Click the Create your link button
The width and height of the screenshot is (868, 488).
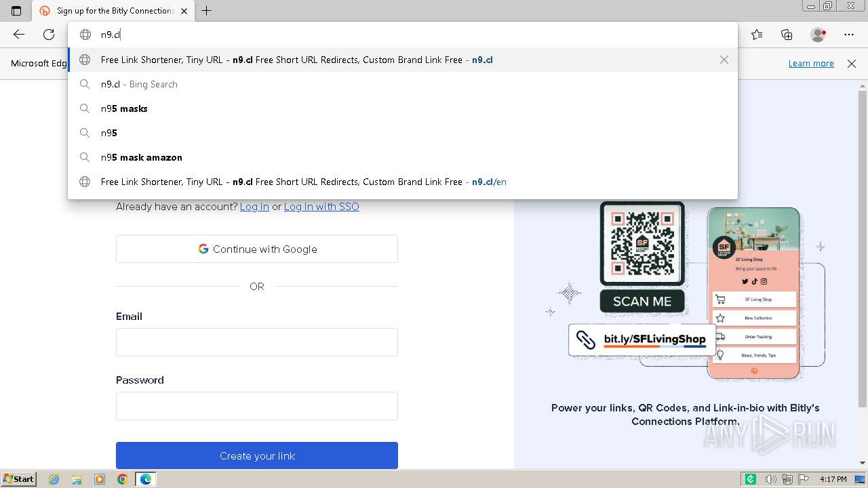point(257,455)
